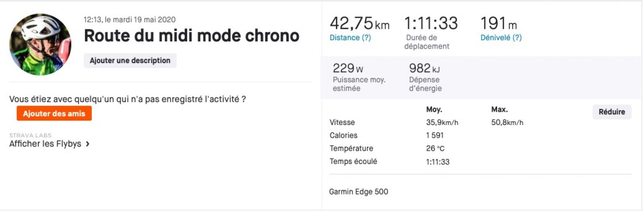Click the orange Ajouter des amis button
The width and height of the screenshot is (644, 211).
click(x=54, y=113)
